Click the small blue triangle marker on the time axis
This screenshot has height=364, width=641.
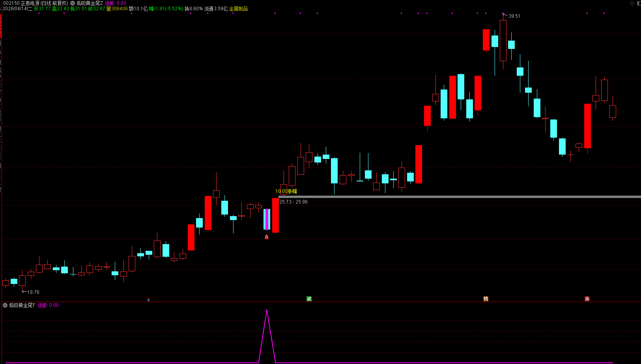(148, 300)
